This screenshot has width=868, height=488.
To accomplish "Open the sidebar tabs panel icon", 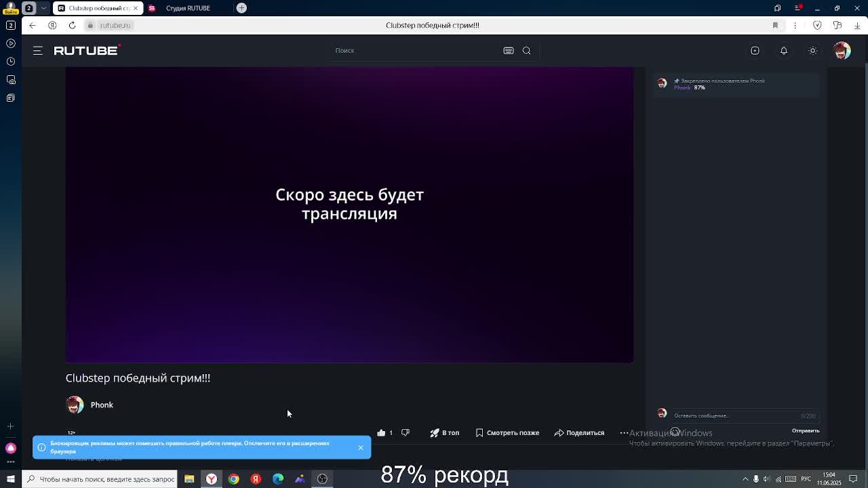I will coord(10,25).
